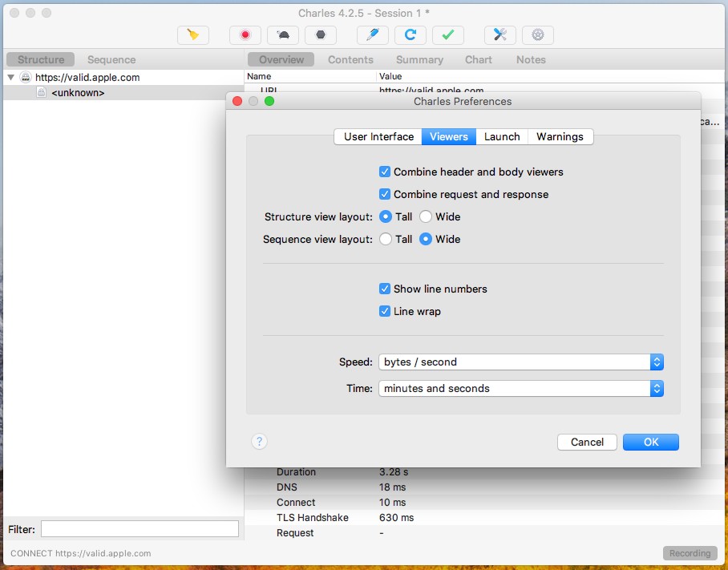
Task: Disable Show line numbers checkbox
Action: pos(384,289)
